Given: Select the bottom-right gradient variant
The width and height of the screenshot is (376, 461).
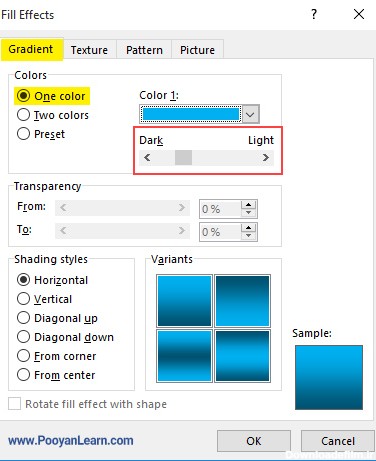Looking at the screenshot, I should (242, 356).
